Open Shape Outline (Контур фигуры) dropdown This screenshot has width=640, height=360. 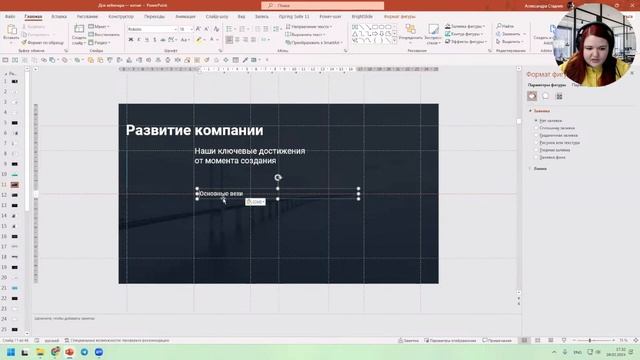(464, 34)
